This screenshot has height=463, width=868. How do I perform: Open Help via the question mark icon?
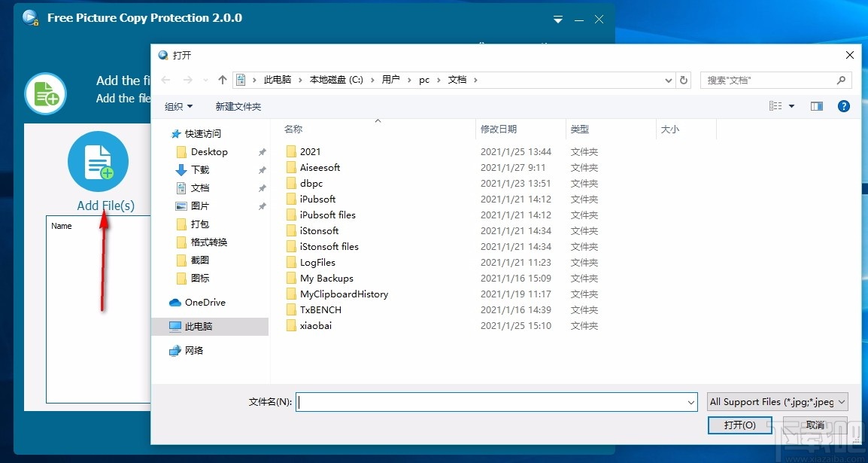point(844,106)
